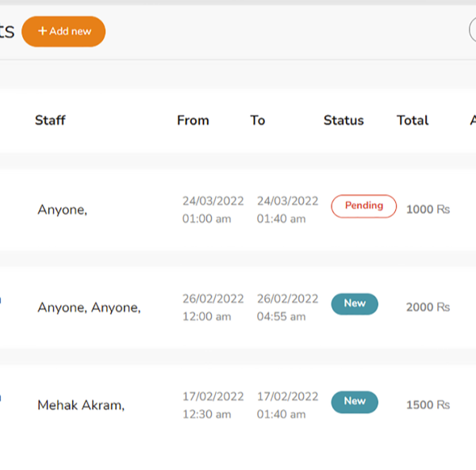This screenshot has height=470, width=476.
Task: Click the orange Add new button
Action: point(63,32)
